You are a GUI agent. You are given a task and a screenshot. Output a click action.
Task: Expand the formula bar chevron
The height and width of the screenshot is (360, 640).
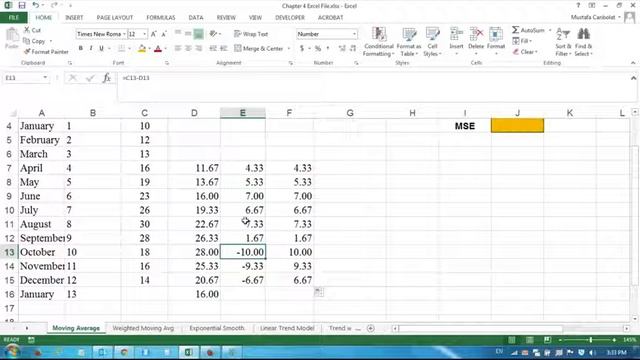pyautogui.click(x=633, y=78)
